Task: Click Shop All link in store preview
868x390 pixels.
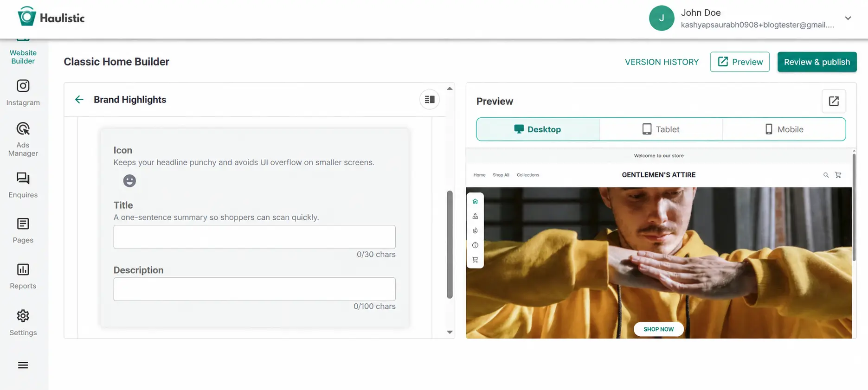Action: click(501, 175)
